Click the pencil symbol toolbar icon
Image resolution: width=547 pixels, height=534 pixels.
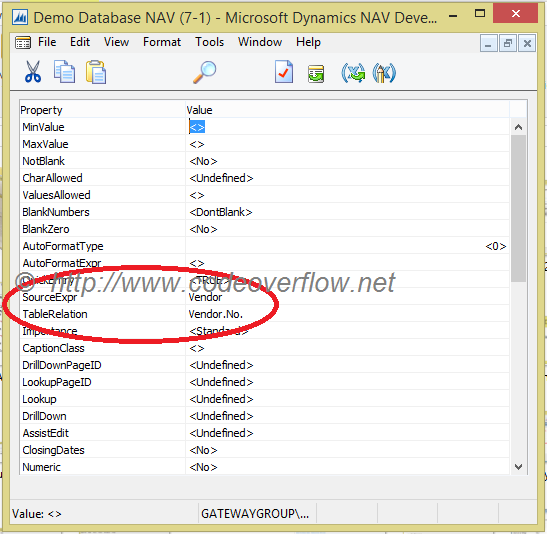pos(384,73)
